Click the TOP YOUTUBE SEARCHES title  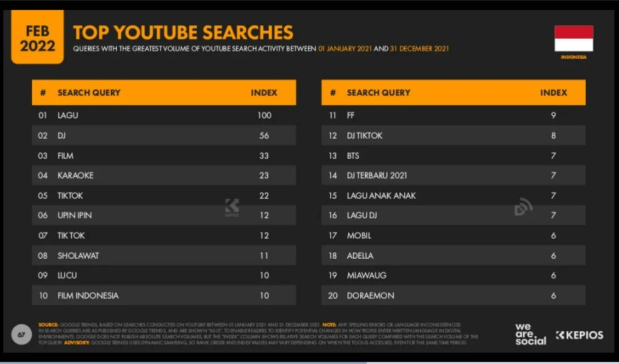(183, 33)
